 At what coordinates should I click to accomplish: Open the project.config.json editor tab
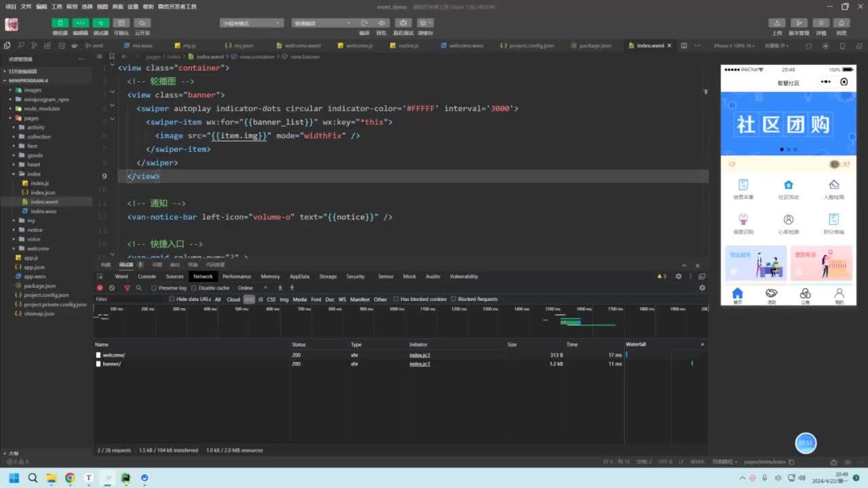pyautogui.click(x=531, y=45)
